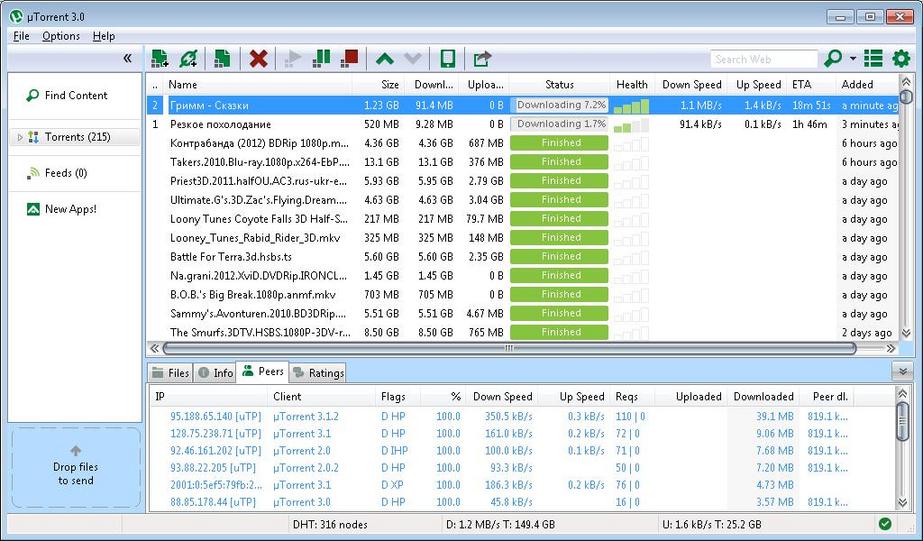The width and height of the screenshot is (923, 541).
Task: Click the Add Torrent toolbar icon
Action: (159, 58)
